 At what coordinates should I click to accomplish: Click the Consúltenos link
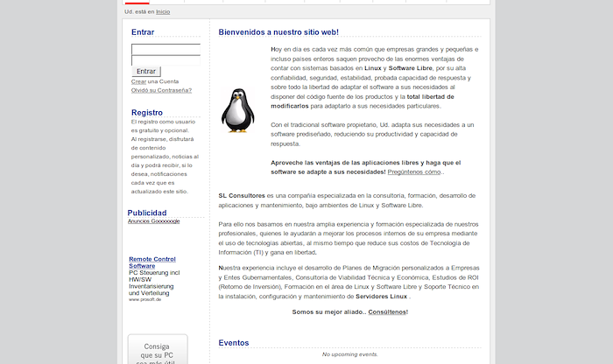(x=387, y=312)
